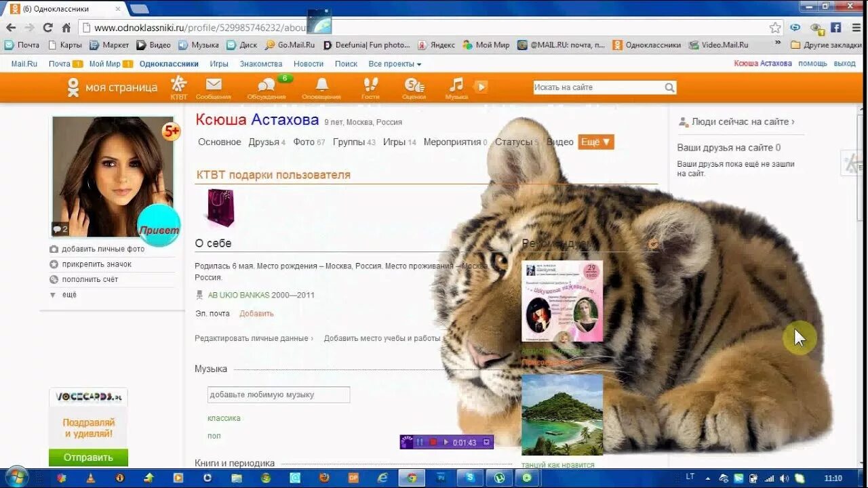Switch to the Photoshop taskbar icon
The image size is (868, 488).
pos(440,478)
